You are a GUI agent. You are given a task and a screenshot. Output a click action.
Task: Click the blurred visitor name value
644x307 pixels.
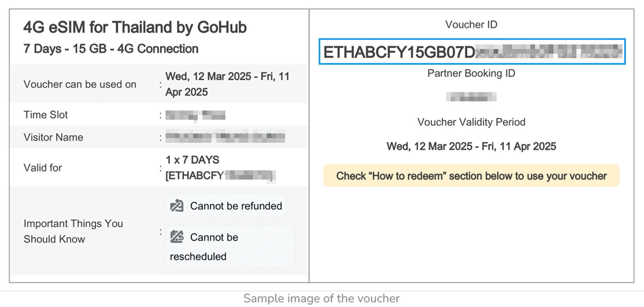tap(225, 136)
